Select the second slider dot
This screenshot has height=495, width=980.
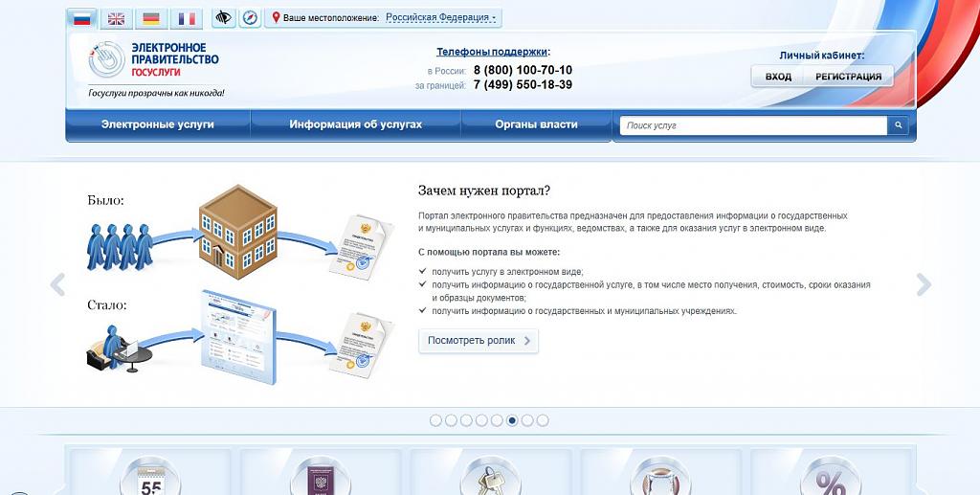[x=451, y=420]
